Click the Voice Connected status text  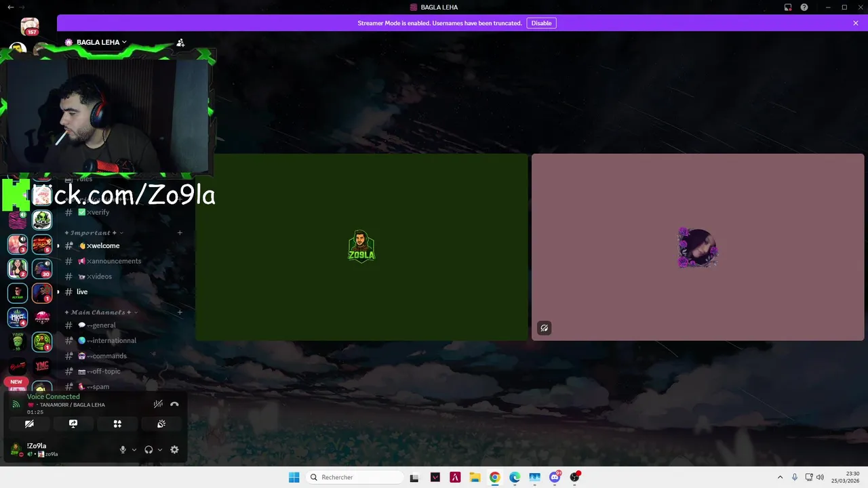[x=54, y=396]
